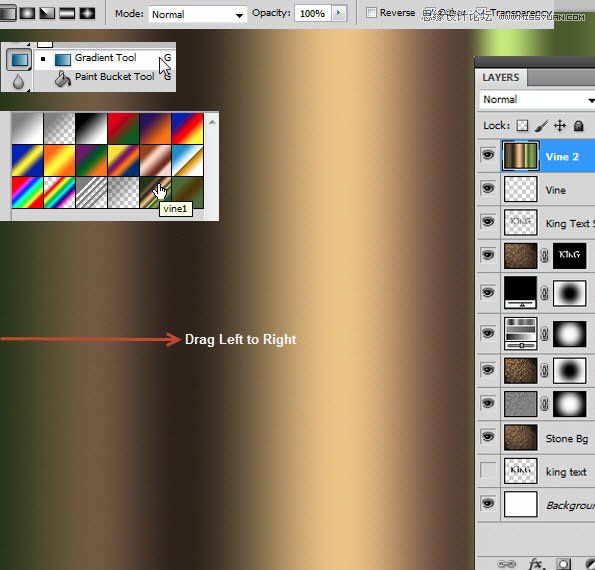Image resolution: width=595 pixels, height=570 pixels.
Task: Hide the Stone Bg layer
Action: coord(488,436)
